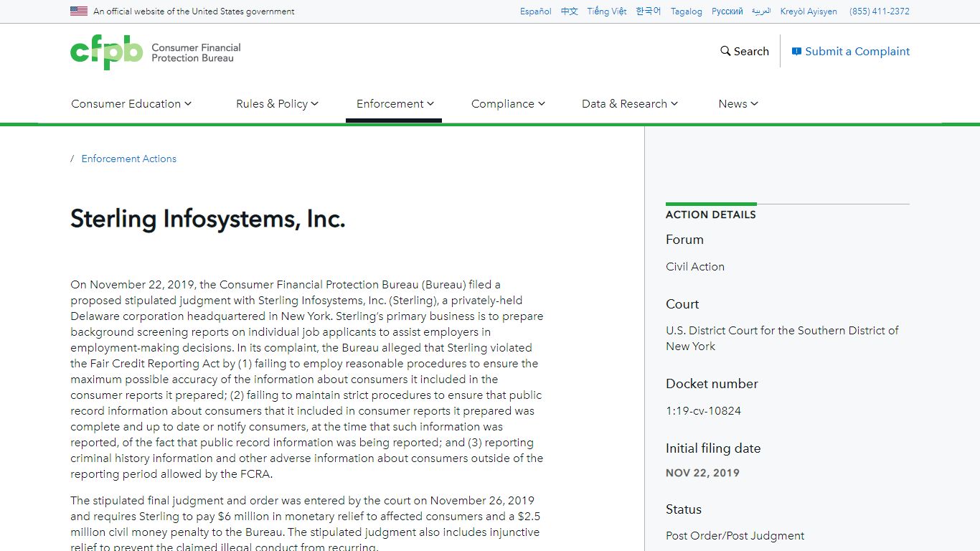Click the Docket number label
Screen dimensions: 980x551
(x=712, y=384)
